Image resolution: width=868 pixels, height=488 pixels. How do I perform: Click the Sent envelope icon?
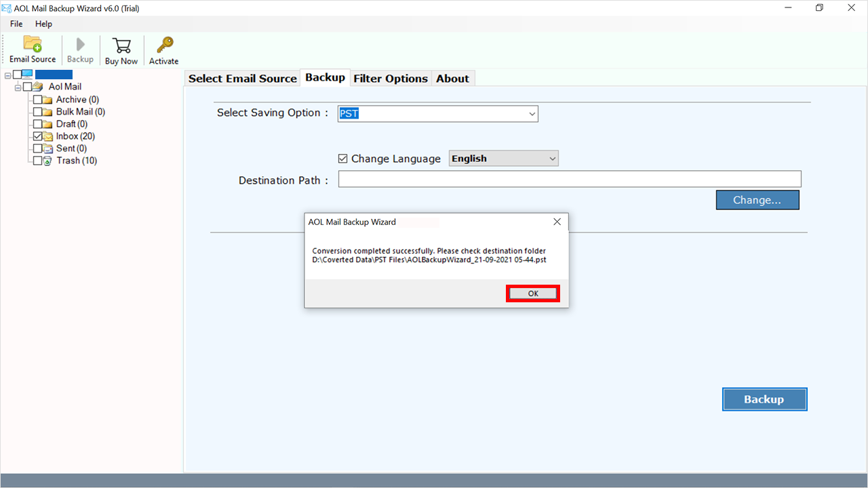tap(47, 148)
